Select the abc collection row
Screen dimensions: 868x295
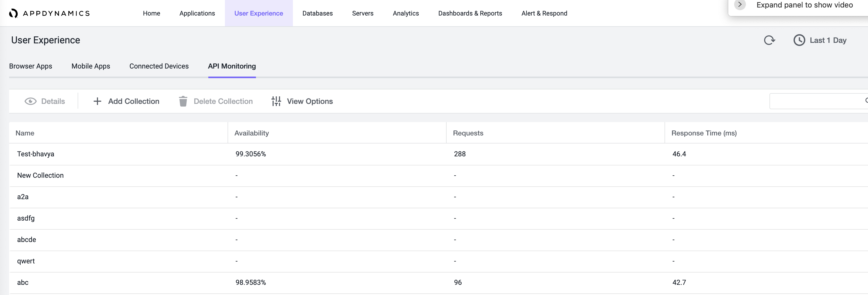coord(438,282)
